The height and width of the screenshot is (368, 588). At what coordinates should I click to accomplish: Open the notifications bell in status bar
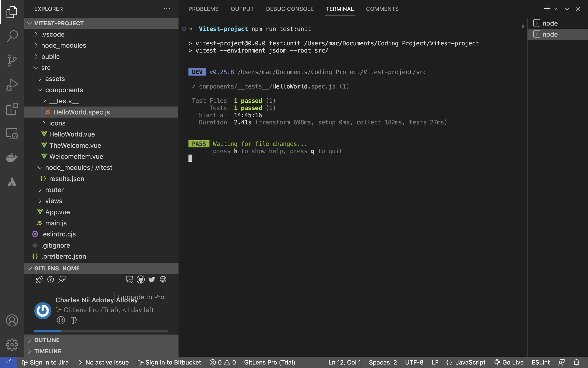point(576,362)
